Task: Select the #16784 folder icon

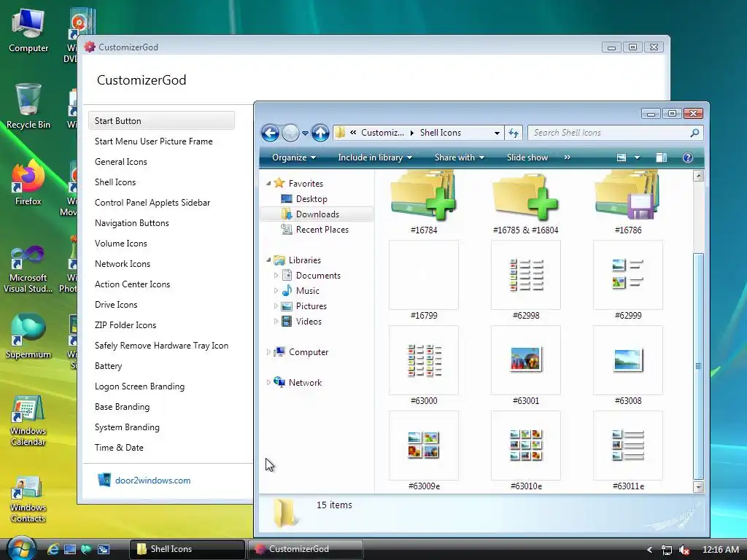Action: [x=424, y=198]
